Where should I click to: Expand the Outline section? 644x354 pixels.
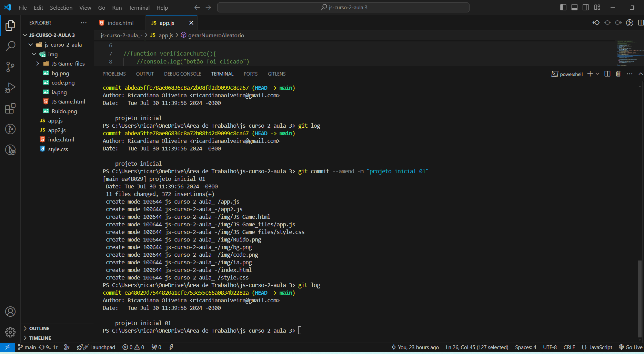point(57,328)
